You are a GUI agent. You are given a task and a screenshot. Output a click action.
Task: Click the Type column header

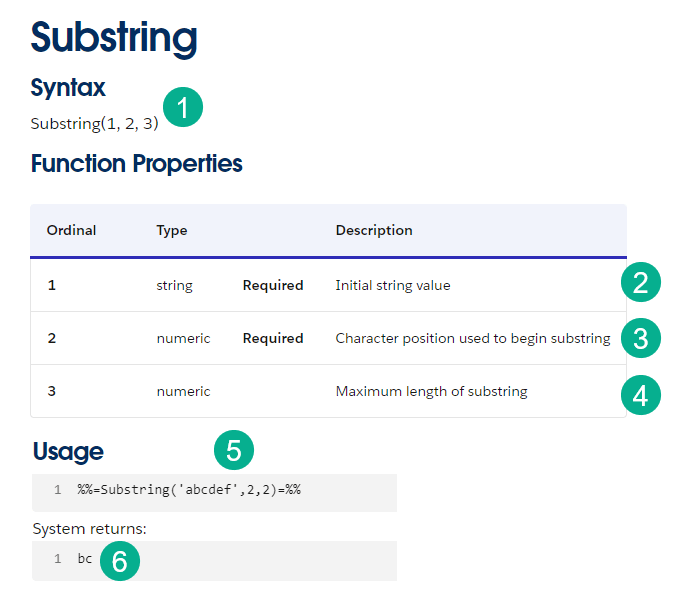click(172, 230)
